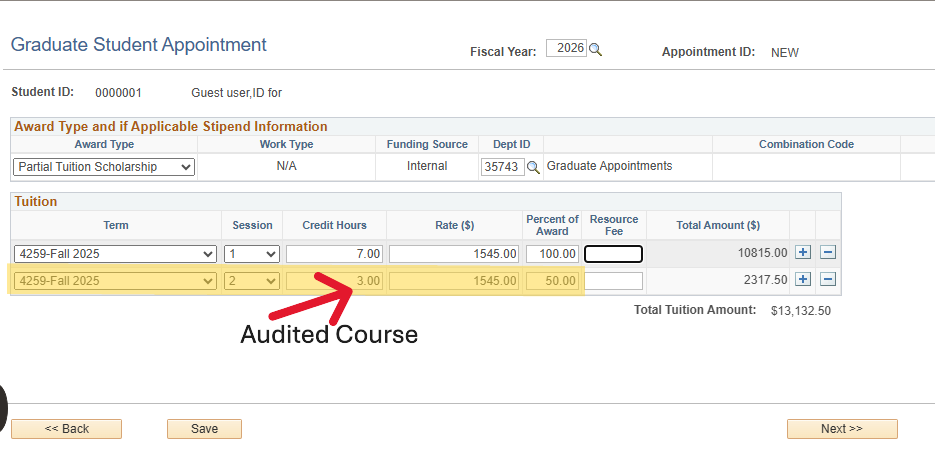This screenshot has width=935, height=475.
Task: Click the Fiscal Year lookup magnifier icon
Action: point(596,50)
